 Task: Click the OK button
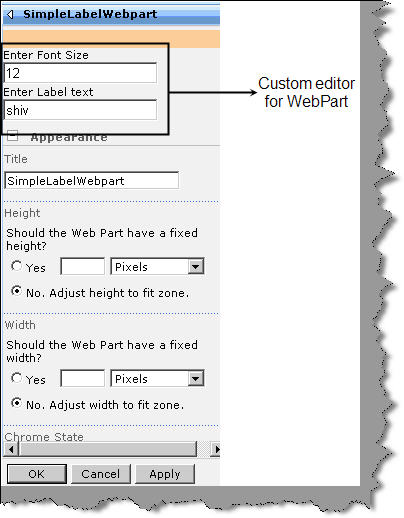point(37,474)
